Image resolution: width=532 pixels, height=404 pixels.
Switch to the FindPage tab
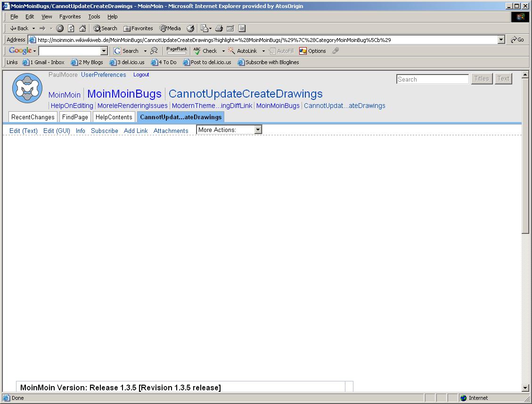point(75,117)
